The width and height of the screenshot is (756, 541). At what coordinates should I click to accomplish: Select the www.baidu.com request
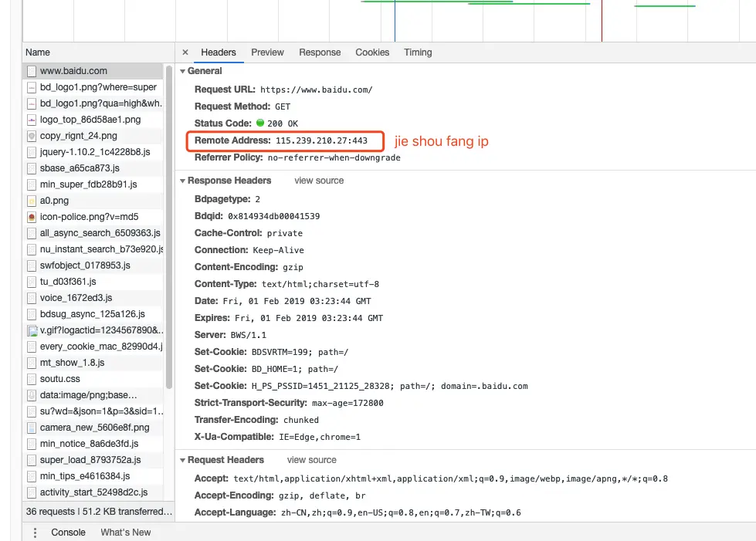(x=93, y=71)
